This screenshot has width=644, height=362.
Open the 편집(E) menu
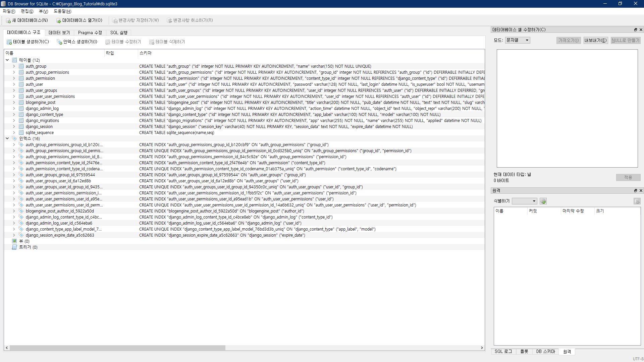point(27,11)
